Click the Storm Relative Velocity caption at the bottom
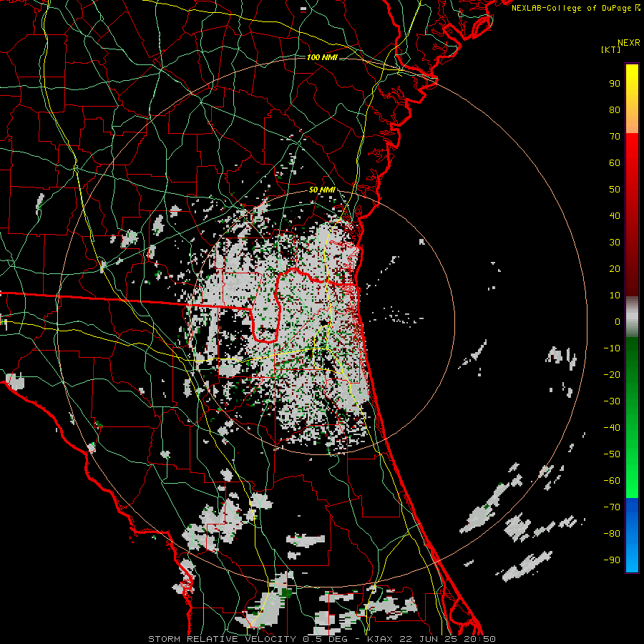Screen dimensions: 644x644 (x=322, y=639)
